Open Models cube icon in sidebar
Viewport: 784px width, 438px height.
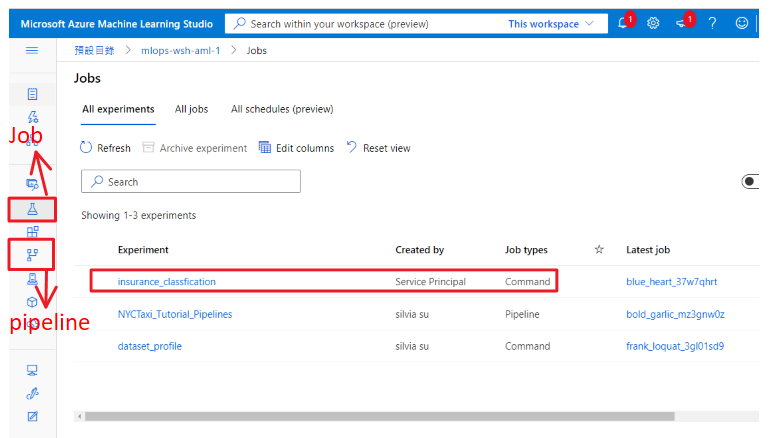point(32,302)
